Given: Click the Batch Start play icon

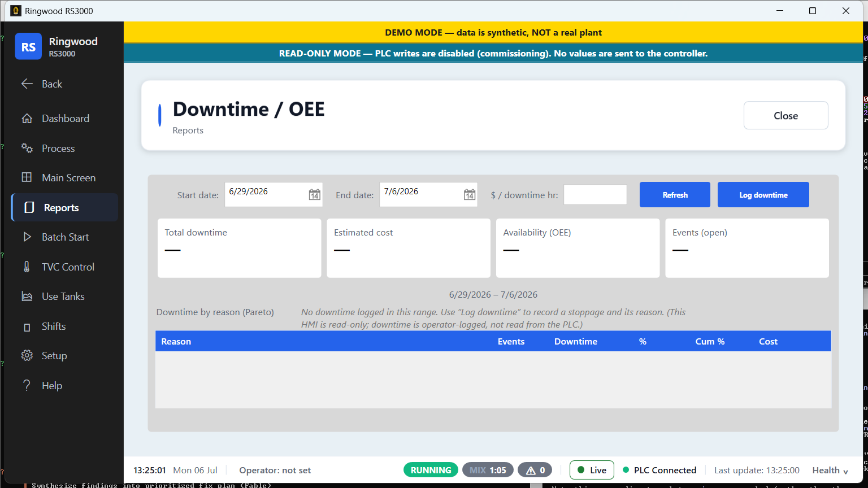Looking at the screenshot, I should [x=27, y=237].
